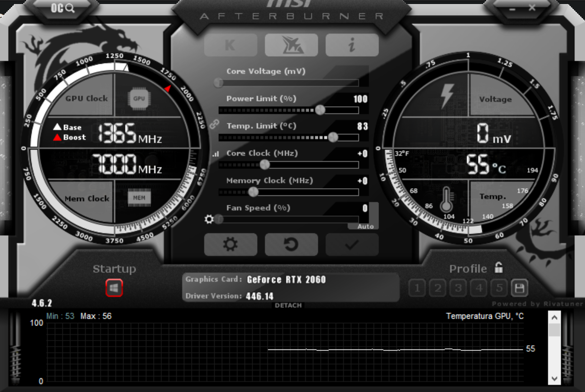Open the core clock curve bars icon
This screenshot has width=585, height=392.
pyautogui.click(x=216, y=153)
